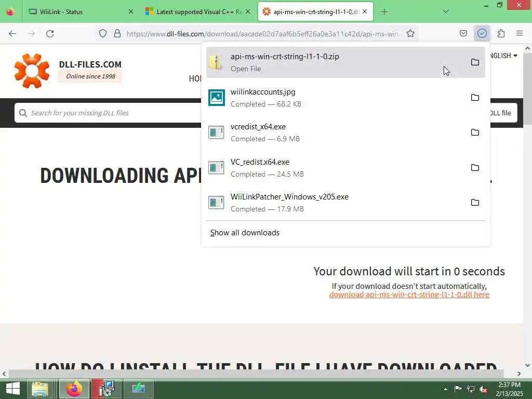The width and height of the screenshot is (532, 399).
Task: Bookmark this page with the star
Action: [x=410, y=33]
